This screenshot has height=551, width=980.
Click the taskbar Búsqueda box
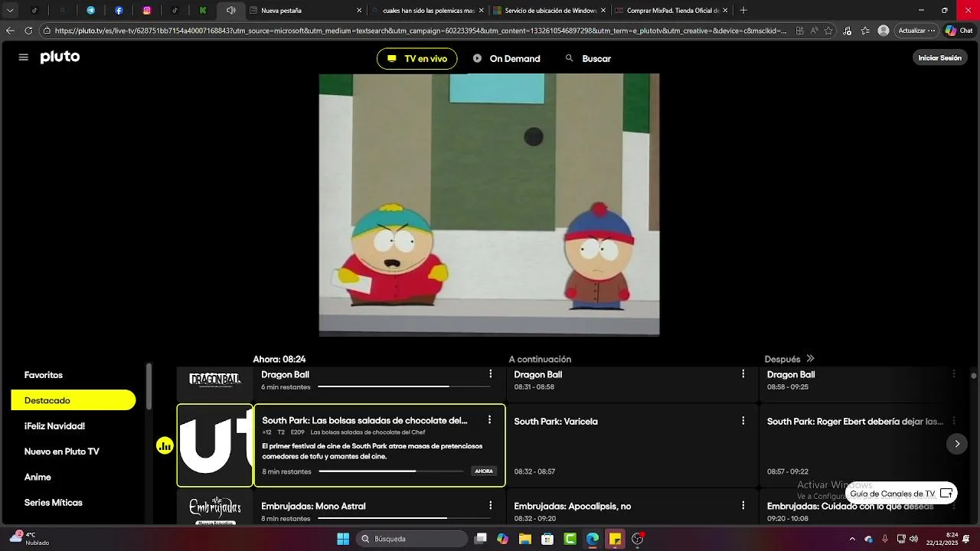(412, 539)
